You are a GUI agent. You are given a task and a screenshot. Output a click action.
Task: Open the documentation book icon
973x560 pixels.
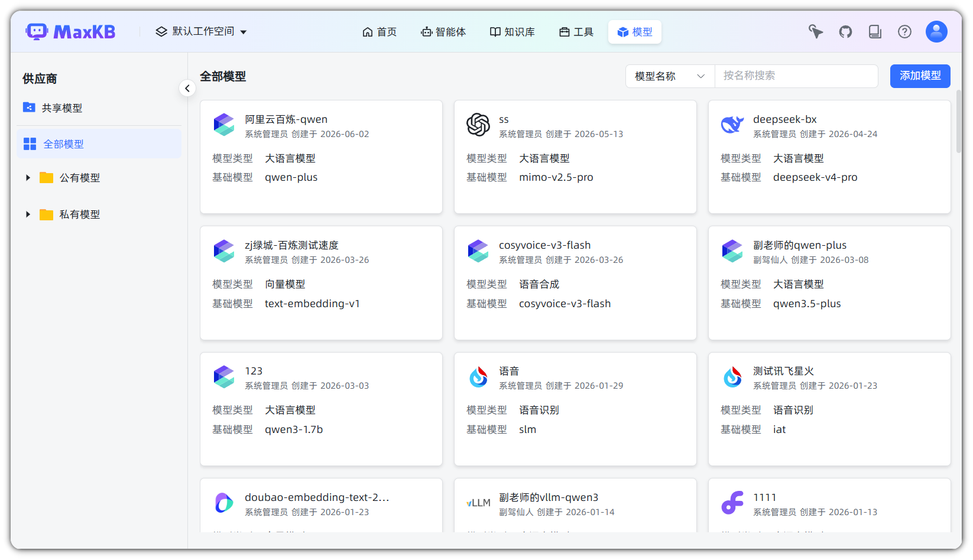pyautogui.click(x=875, y=32)
